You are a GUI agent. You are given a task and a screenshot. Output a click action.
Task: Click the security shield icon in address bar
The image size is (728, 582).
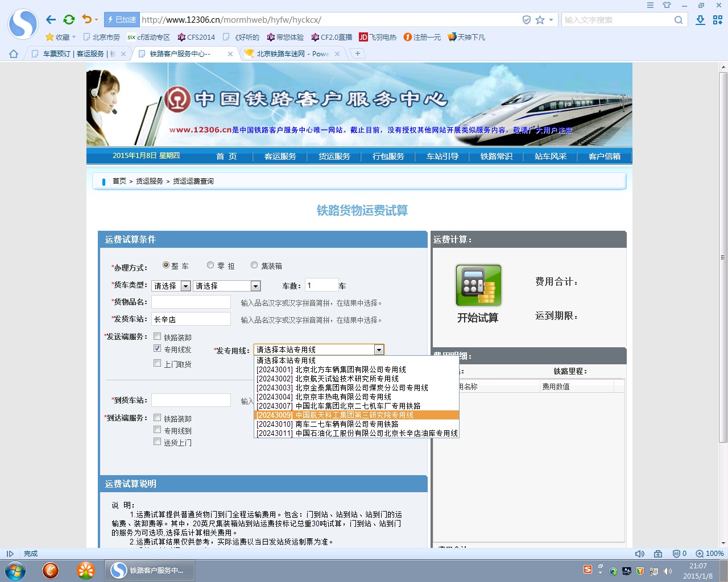pos(527,20)
